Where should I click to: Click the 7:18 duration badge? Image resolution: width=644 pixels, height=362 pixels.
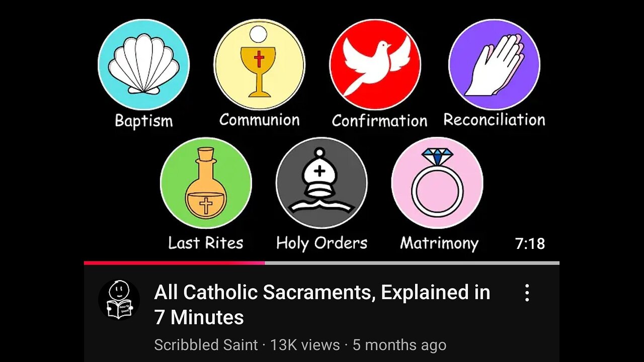(530, 244)
